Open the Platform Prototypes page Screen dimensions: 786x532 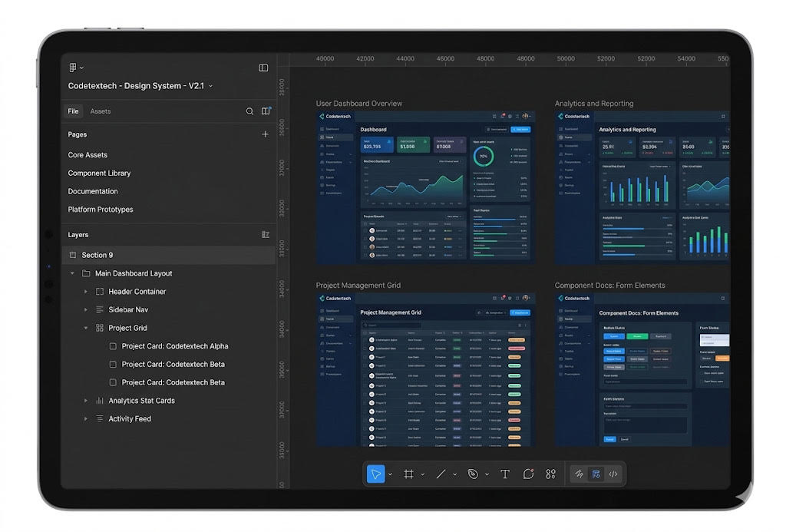click(101, 209)
